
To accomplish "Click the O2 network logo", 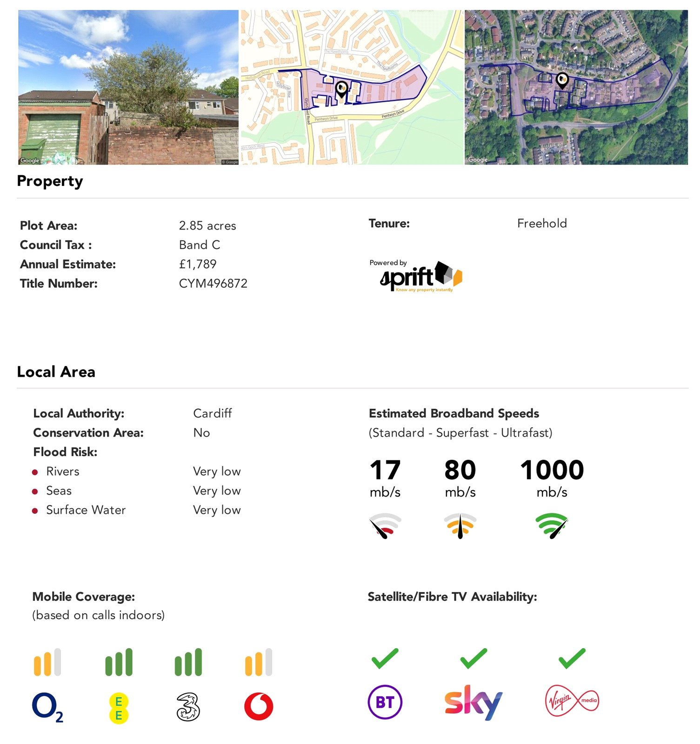I will 47,707.
